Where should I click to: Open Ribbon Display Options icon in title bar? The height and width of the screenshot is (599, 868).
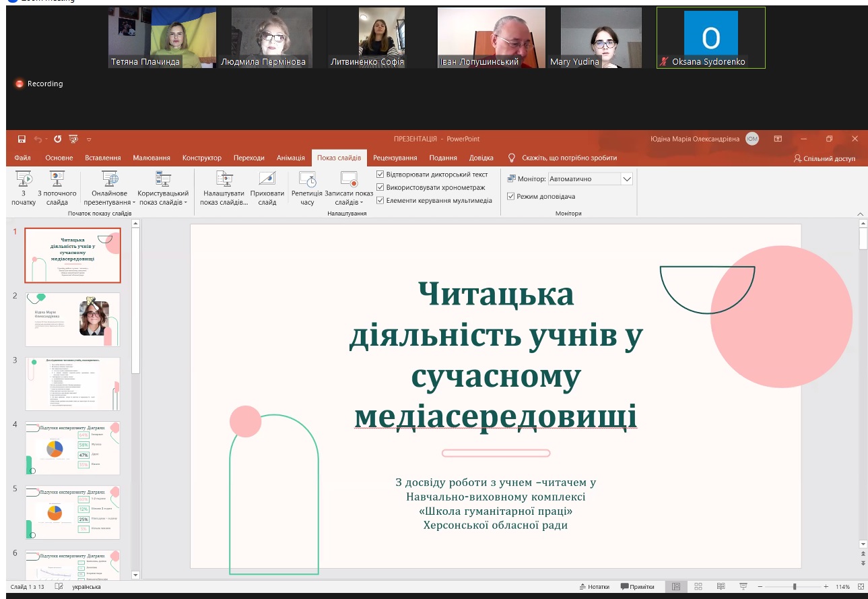click(778, 139)
